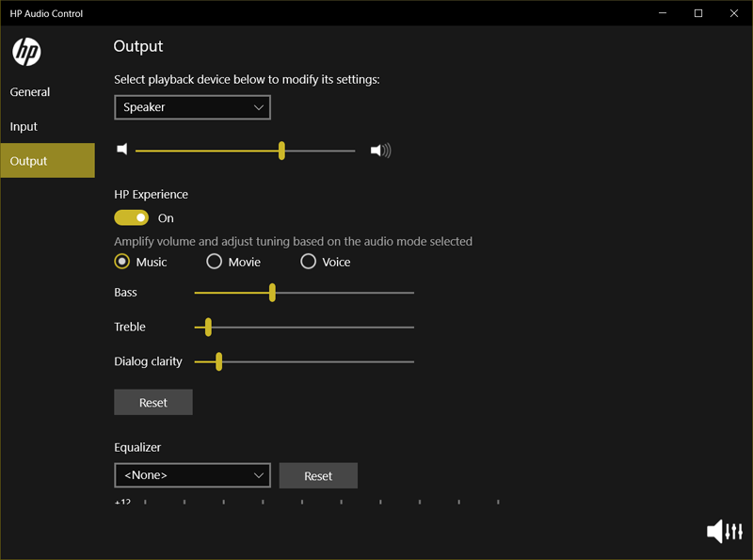Image resolution: width=753 pixels, height=560 pixels.
Task: Reset the Equalizer settings
Action: tap(318, 475)
